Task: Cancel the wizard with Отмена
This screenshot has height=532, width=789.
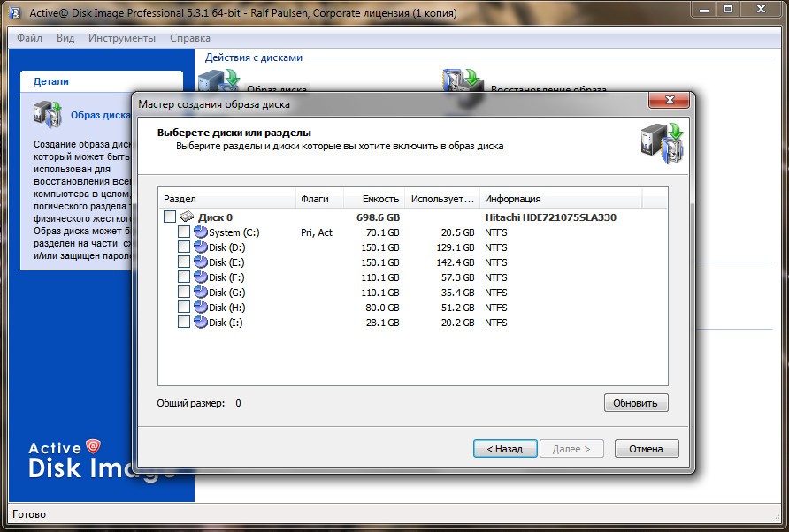Action: point(647,449)
